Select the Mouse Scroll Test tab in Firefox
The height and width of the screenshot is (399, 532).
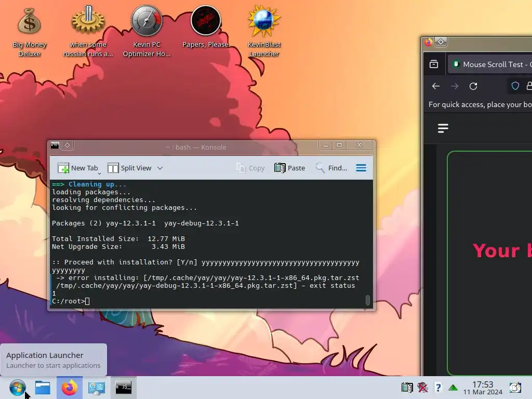[x=490, y=64]
